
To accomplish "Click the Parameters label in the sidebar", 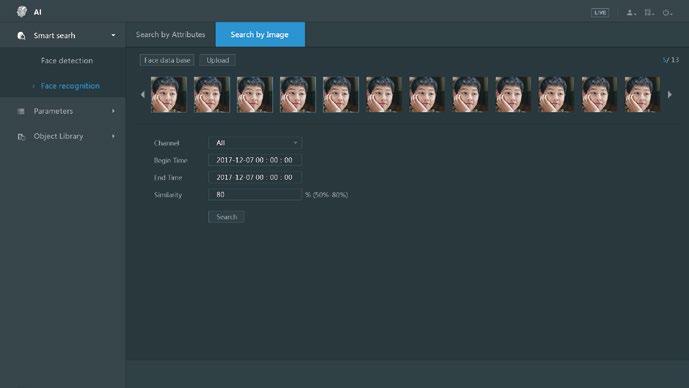I will pyautogui.click(x=53, y=111).
